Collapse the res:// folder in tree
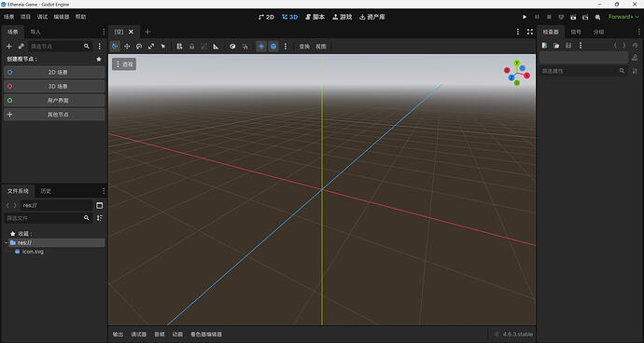Viewport: 644px width, 343px height. pos(6,242)
